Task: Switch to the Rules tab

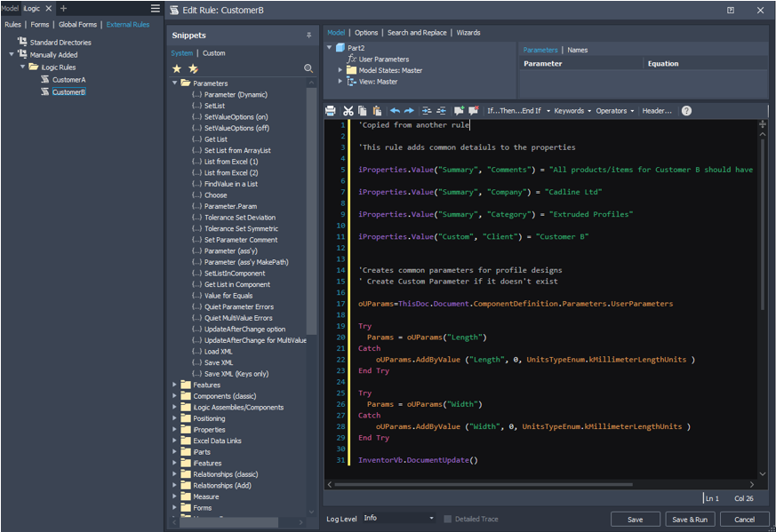Action: [12, 24]
